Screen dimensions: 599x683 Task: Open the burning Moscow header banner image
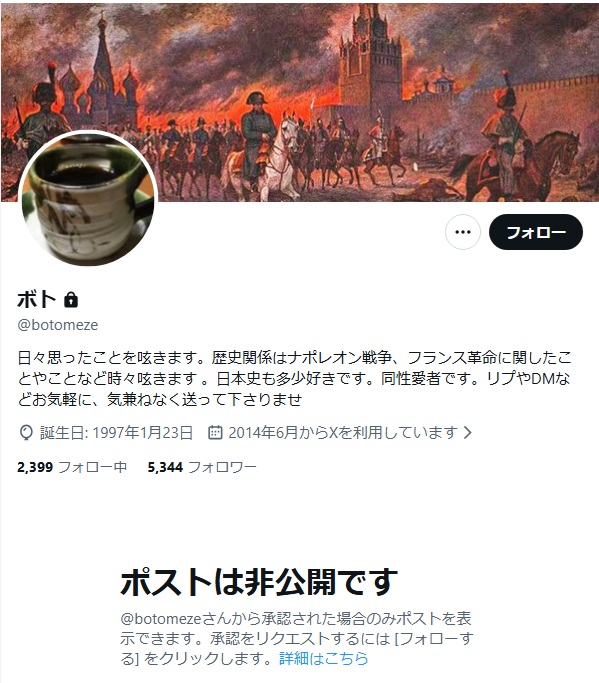click(x=300, y=102)
